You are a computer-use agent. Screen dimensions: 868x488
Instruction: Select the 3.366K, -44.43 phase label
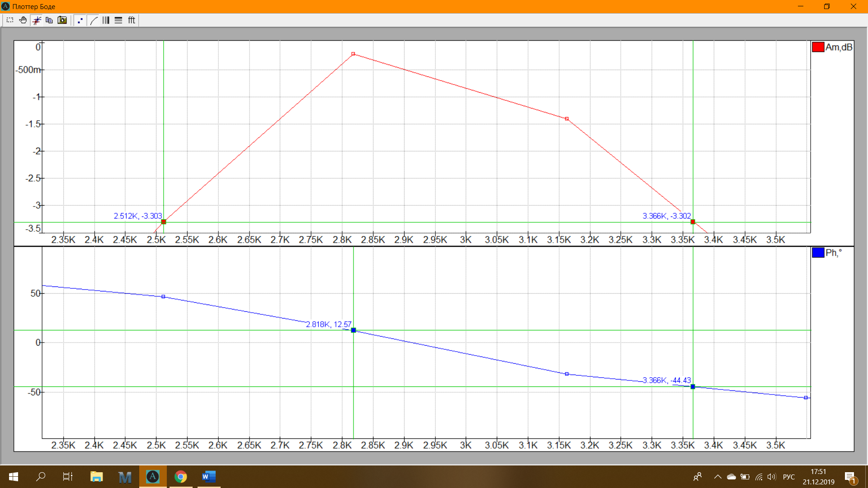click(667, 380)
